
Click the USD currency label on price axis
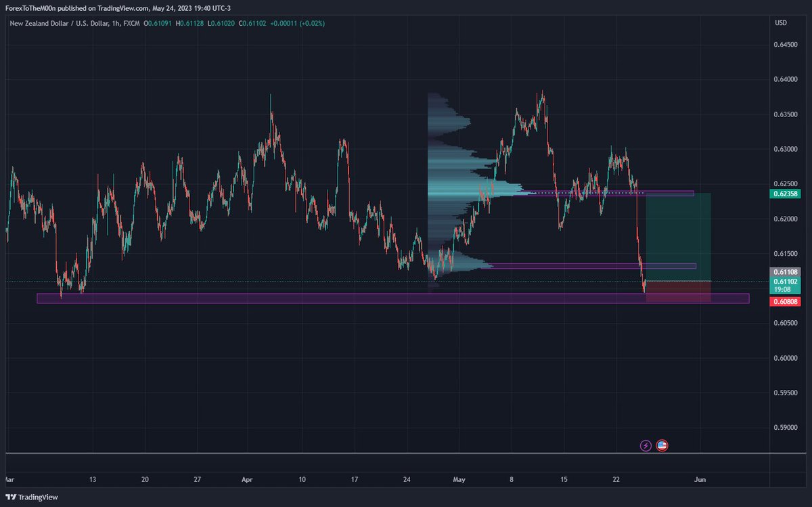(780, 23)
